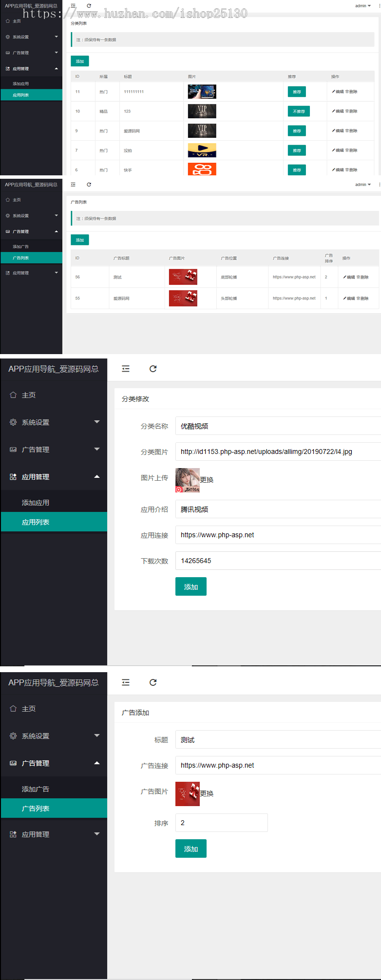
Task: Click 添加 button on 广告列表 page
Action: click(x=80, y=240)
